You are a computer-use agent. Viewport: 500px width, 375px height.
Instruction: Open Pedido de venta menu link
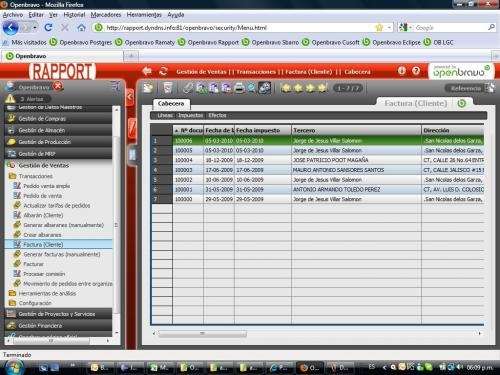pyautogui.click(x=42, y=196)
